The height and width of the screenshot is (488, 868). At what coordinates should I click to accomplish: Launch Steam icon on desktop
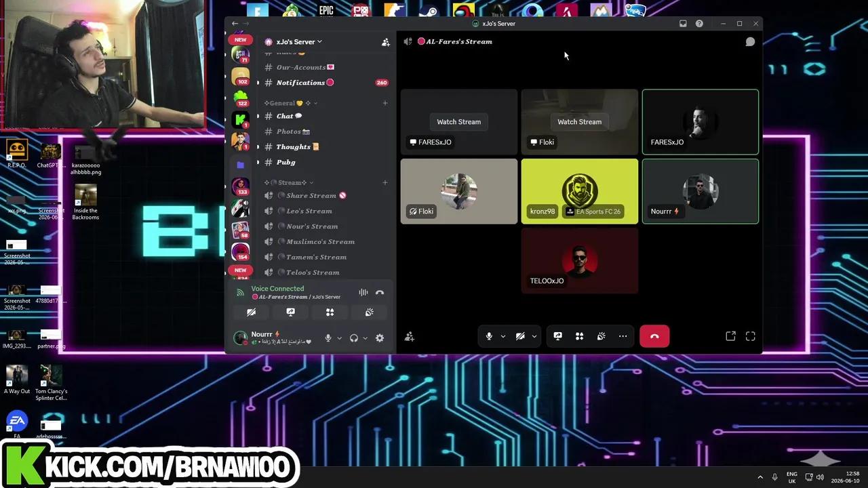tap(429, 10)
